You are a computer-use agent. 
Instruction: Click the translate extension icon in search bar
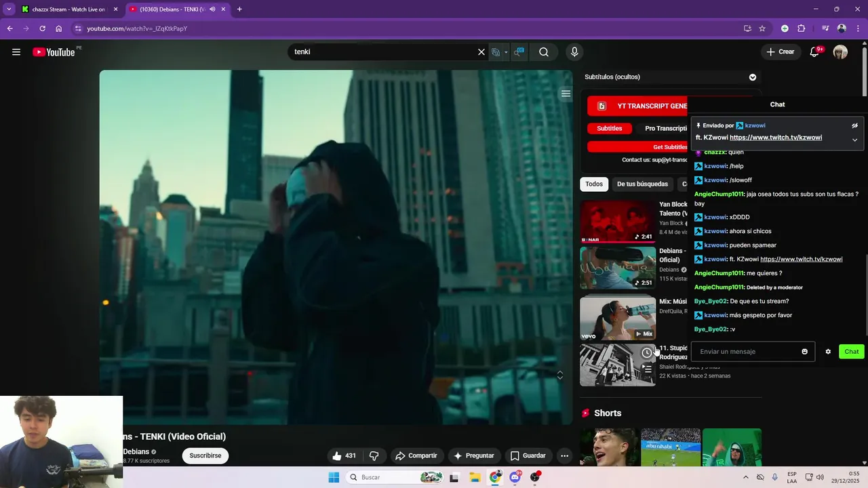pos(496,52)
